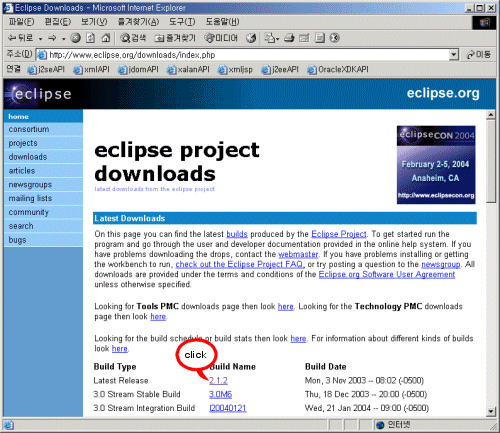This screenshot has height=433, width=500.
Task: Click the eclipseCON 2004 banner image
Action: (x=436, y=165)
